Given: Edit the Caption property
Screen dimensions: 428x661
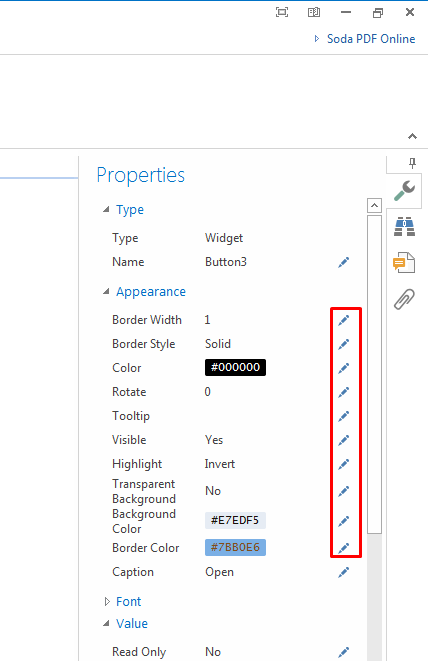Looking at the screenshot, I should coord(344,572).
